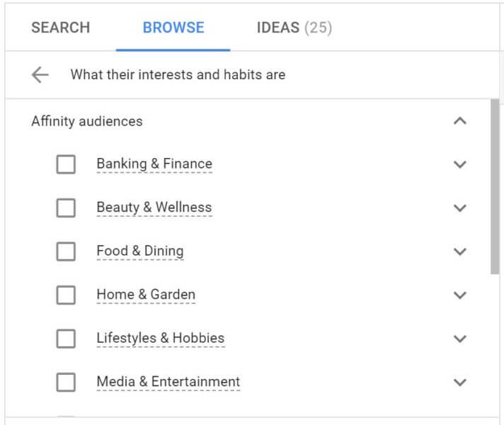Select the Home & Garden checkbox
The height and width of the screenshot is (425, 504).
[x=66, y=295]
